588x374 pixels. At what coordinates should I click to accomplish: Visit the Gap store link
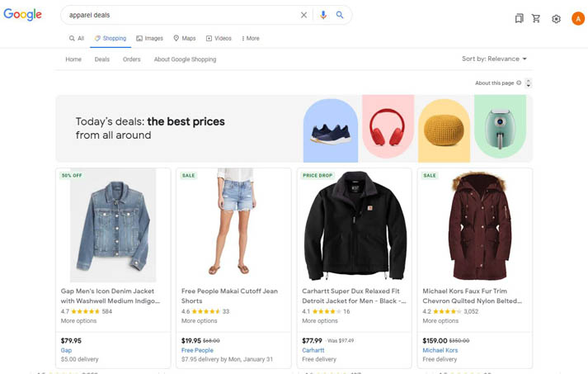(x=66, y=350)
